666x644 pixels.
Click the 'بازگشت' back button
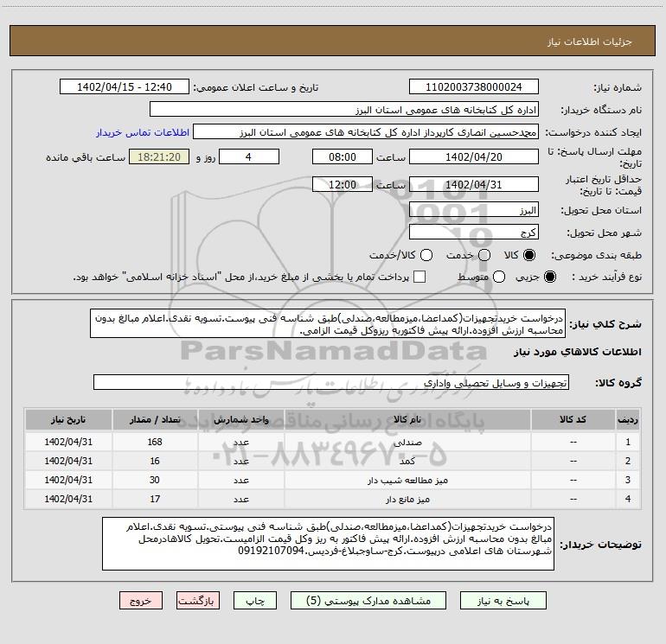pyautogui.click(x=198, y=601)
